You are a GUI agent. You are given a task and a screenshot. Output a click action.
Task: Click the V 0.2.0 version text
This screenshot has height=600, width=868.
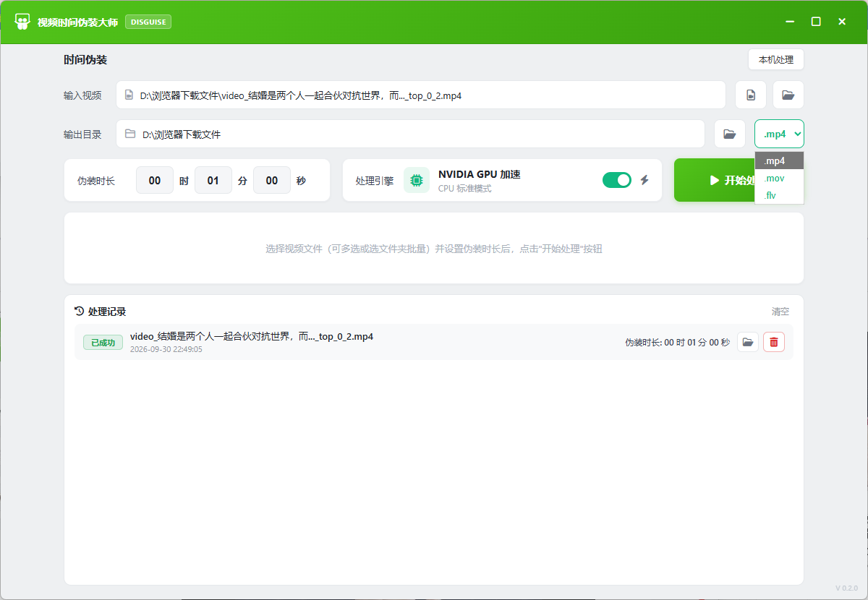tap(846, 588)
